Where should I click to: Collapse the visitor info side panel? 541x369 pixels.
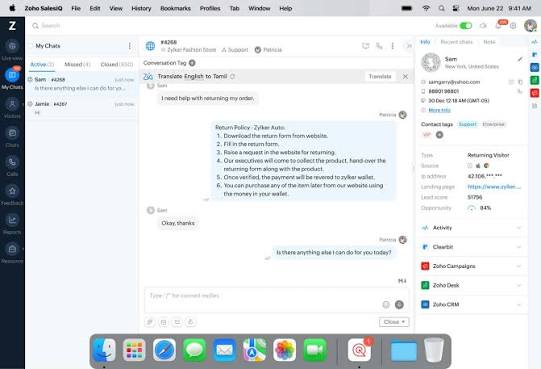(408, 46)
